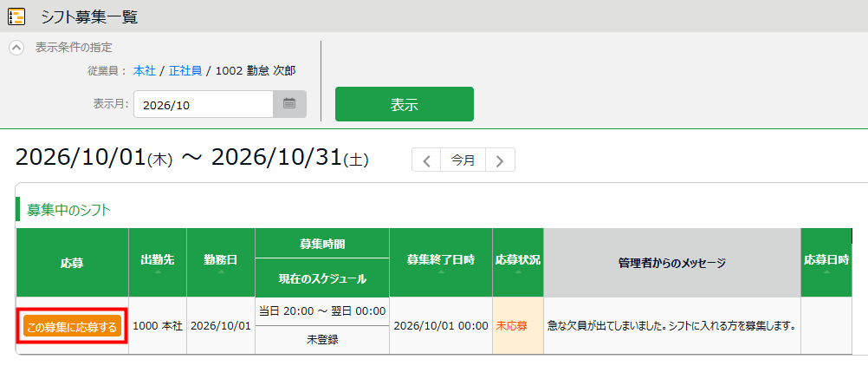The width and height of the screenshot is (868, 366).
Task: Jump to 今月
Action: coord(463,160)
